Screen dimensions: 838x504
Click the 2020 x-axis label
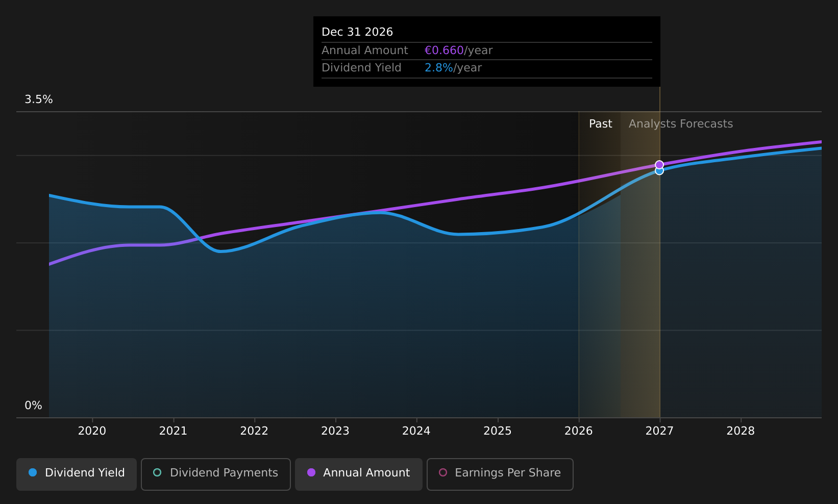[92, 431]
